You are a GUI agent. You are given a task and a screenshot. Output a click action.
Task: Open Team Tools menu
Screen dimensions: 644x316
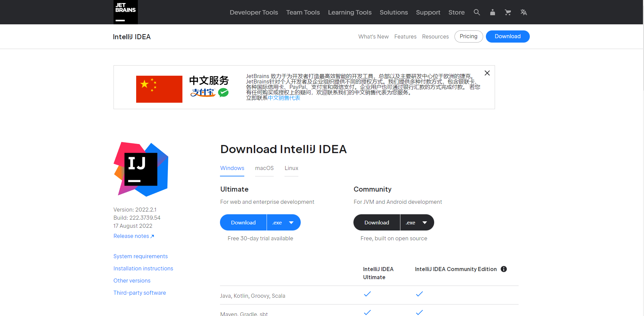click(x=303, y=12)
